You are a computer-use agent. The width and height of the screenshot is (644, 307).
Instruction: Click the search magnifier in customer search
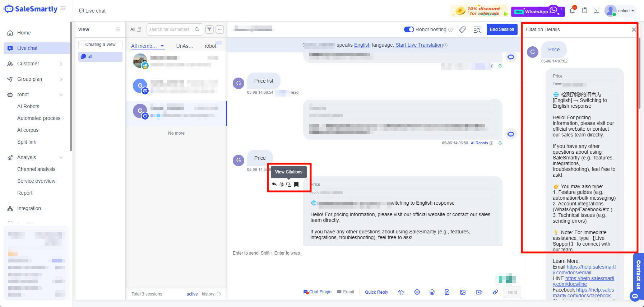click(197, 29)
